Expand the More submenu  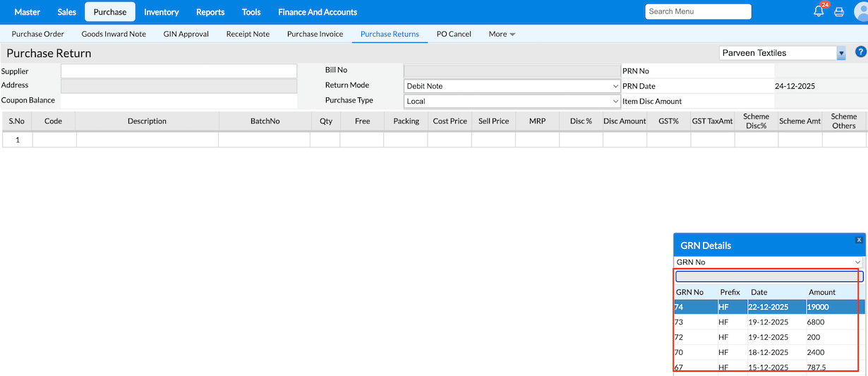[502, 34]
